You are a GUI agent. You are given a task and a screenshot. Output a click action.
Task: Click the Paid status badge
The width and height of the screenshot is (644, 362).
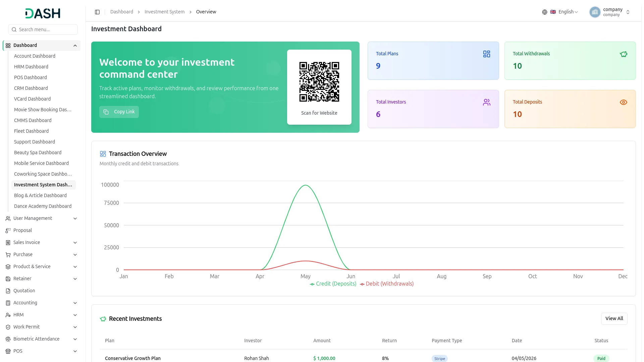(x=601, y=359)
